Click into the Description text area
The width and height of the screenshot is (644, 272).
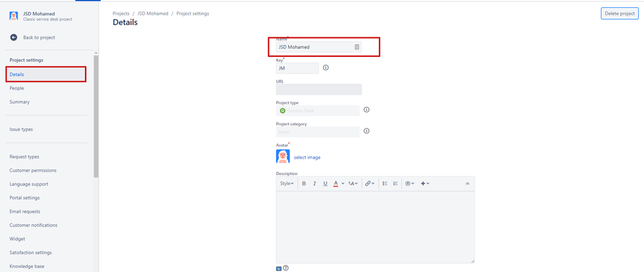(x=375, y=227)
